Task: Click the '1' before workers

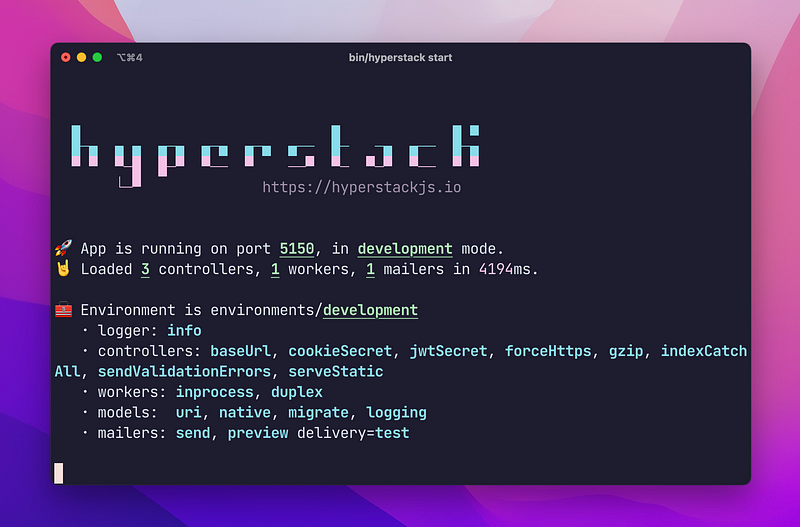Action: pos(275,269)
